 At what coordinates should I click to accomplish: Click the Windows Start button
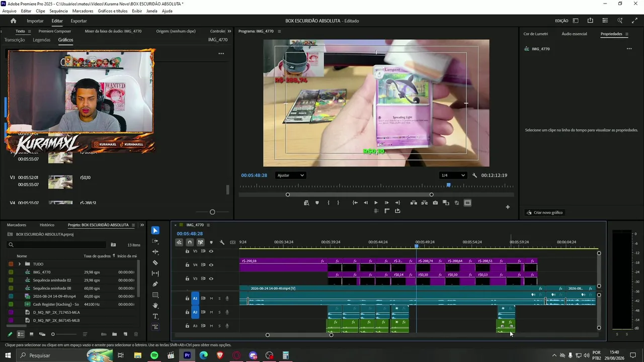tap(8, 355)
